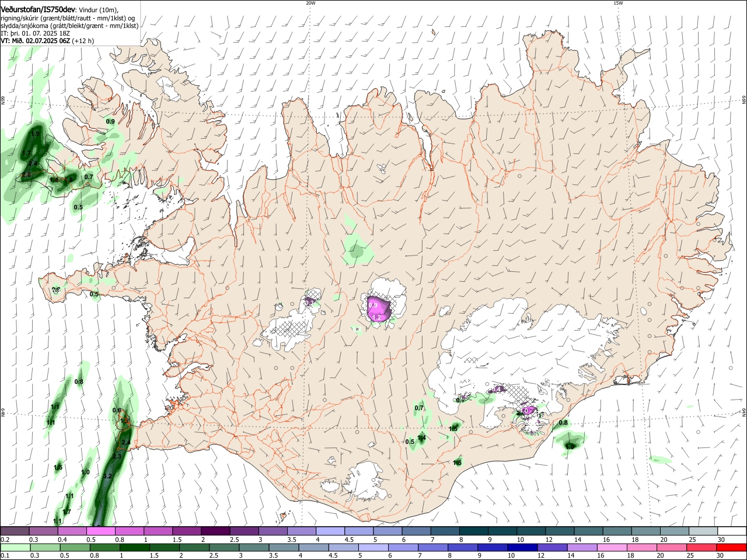Viewport: 747px width, 560px height.
Task: Click the 20W longitude label at top
Action: coord(310,3)
